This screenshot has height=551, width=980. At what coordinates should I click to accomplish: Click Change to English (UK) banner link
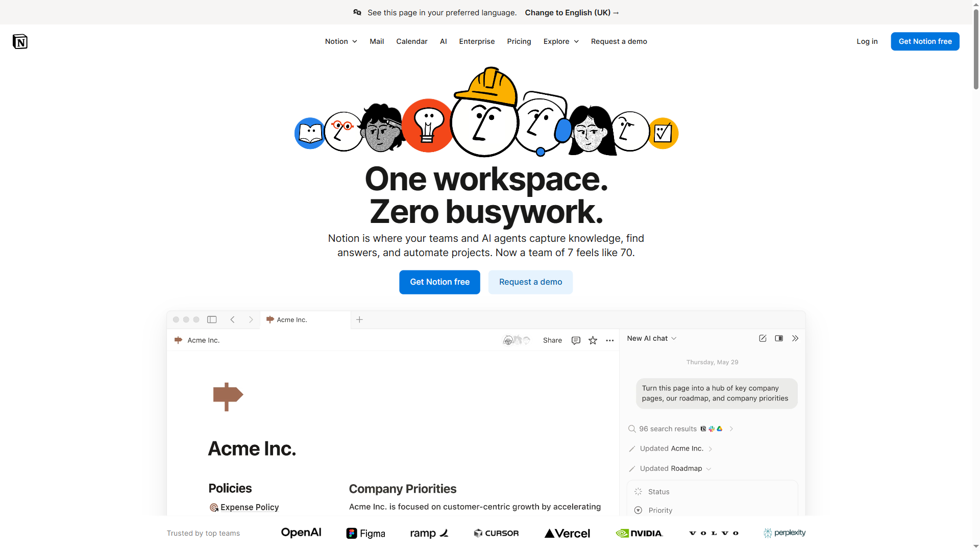(x=572, y=12)
